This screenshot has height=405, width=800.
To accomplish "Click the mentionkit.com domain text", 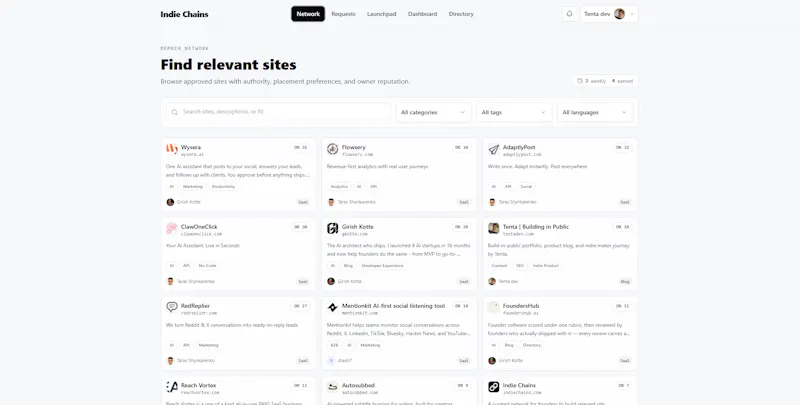I will coord(360,313).
